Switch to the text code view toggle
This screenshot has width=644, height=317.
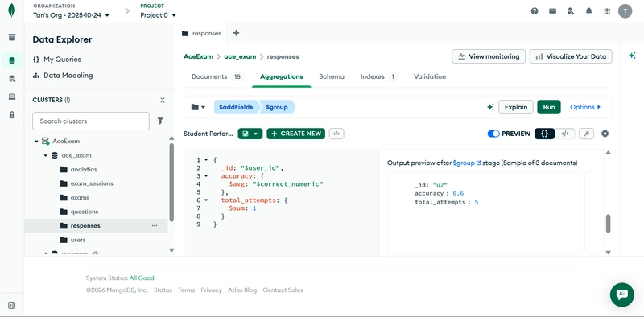coord(565,134)
